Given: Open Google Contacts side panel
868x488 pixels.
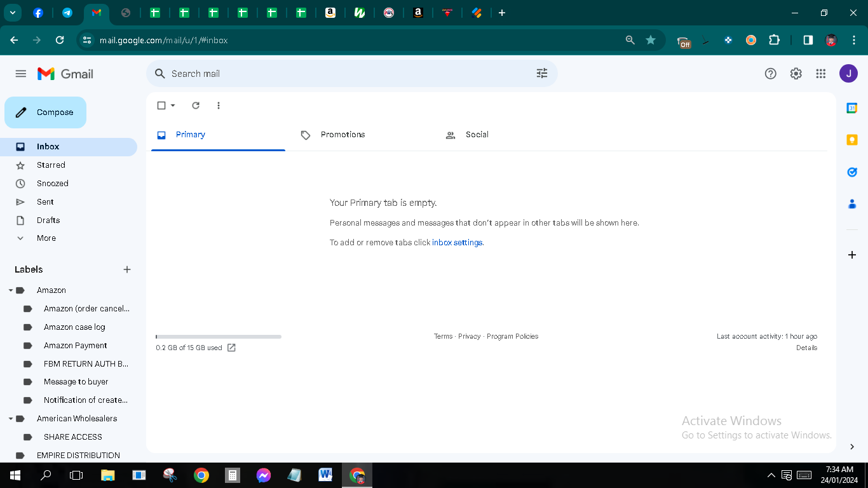Looking at the screenshot, I should (852, 204).
